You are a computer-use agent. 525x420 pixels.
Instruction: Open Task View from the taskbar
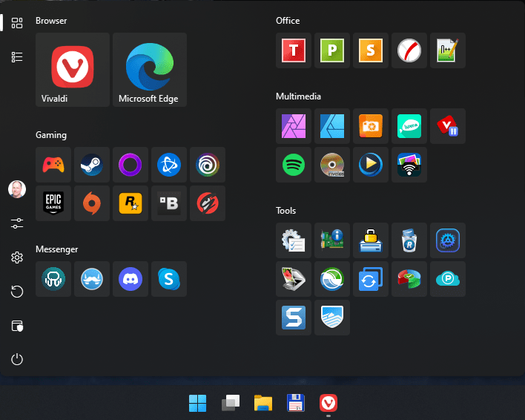pyautogui.click(x=231, y=403)
